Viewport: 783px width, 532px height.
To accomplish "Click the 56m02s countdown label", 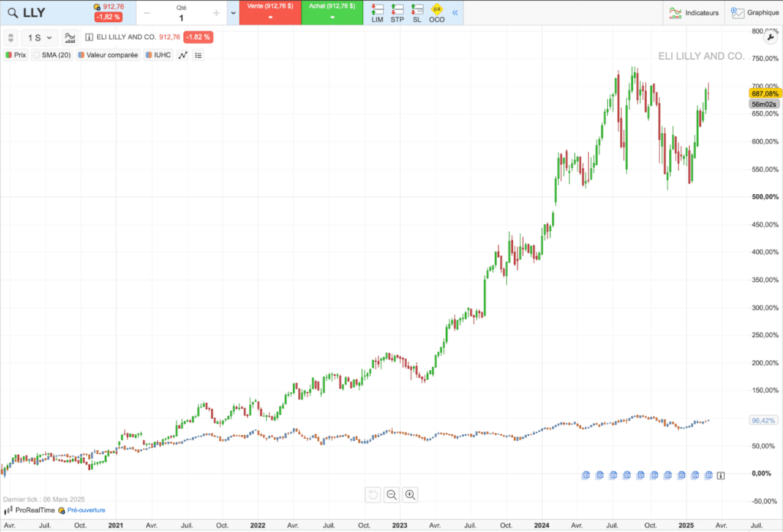I will click(x=764, y=104).
